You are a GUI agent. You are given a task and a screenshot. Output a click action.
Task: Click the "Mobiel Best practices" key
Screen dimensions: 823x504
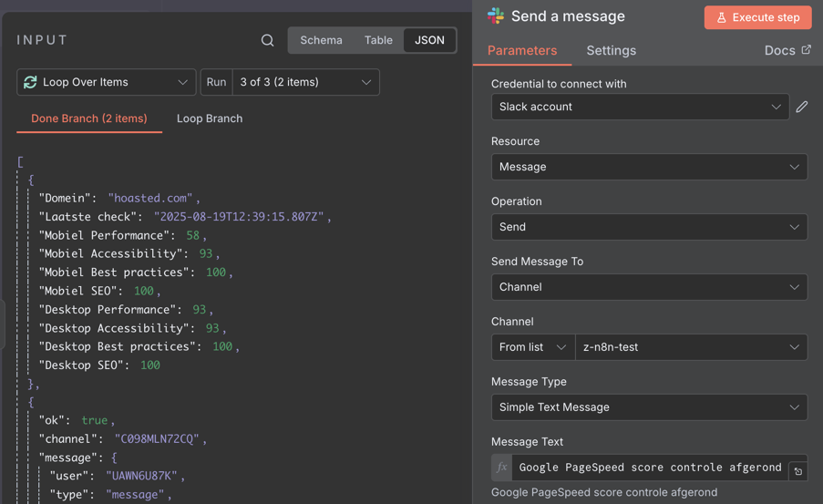(113, 272)
